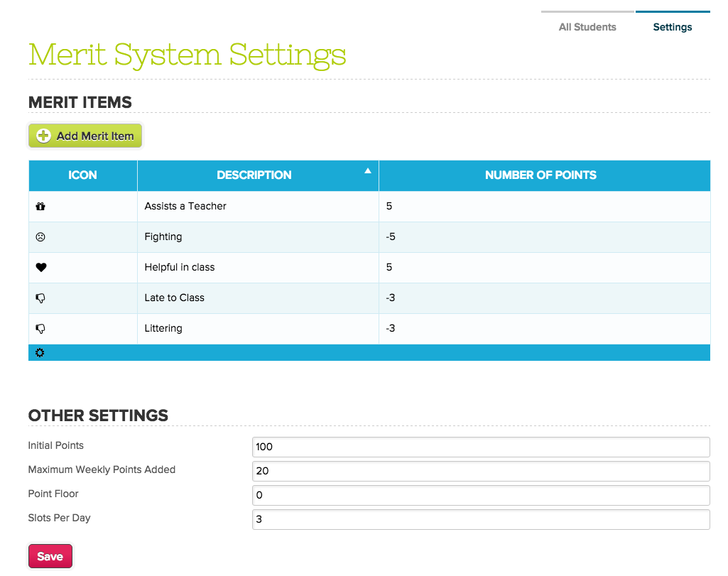Select the Fighting description cell
This screenshot has width=728, height=576.
point(163,237)
